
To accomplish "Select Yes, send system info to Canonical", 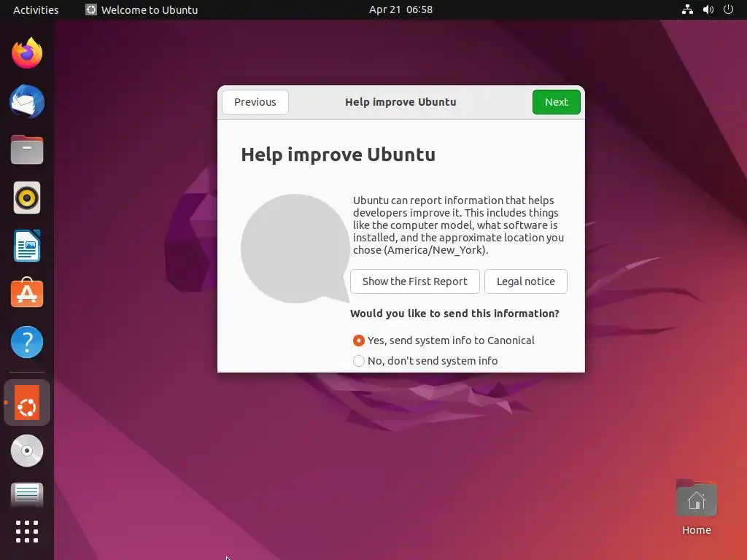I will pos(444,341).
